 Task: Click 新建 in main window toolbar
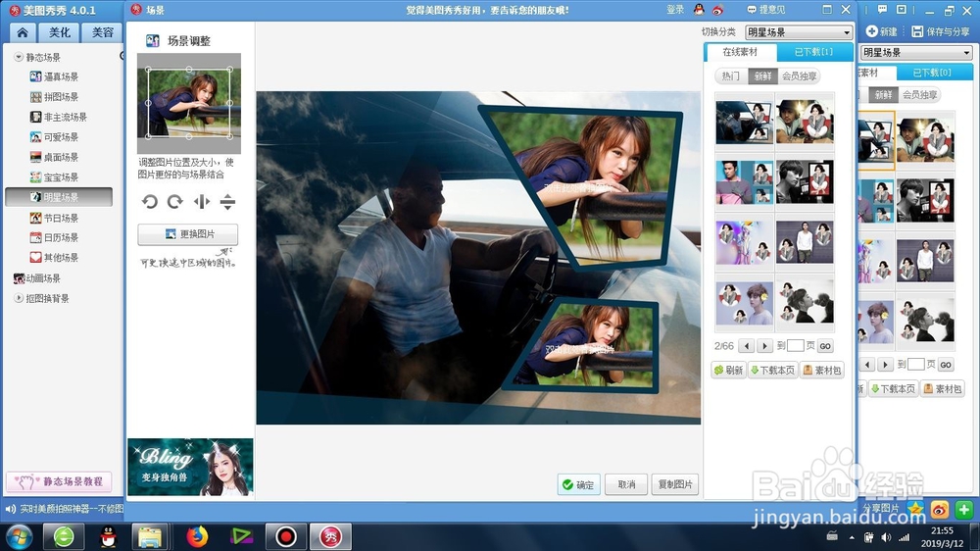pos(882,31)
